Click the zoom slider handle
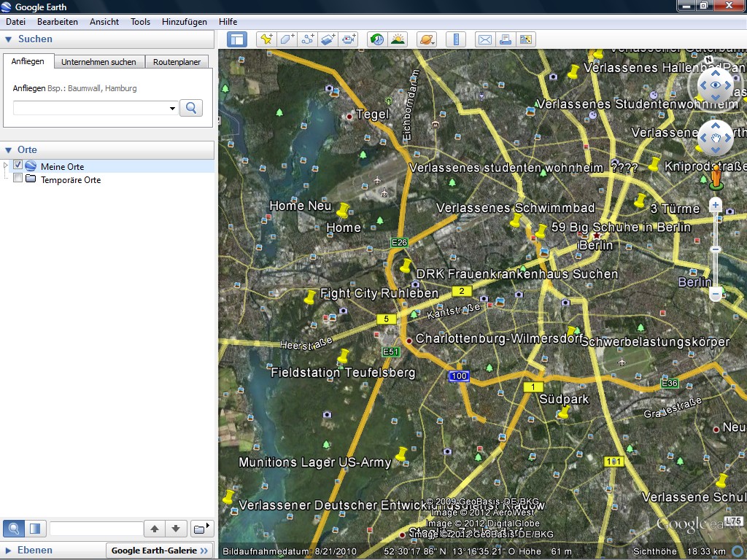 (715, 249)
